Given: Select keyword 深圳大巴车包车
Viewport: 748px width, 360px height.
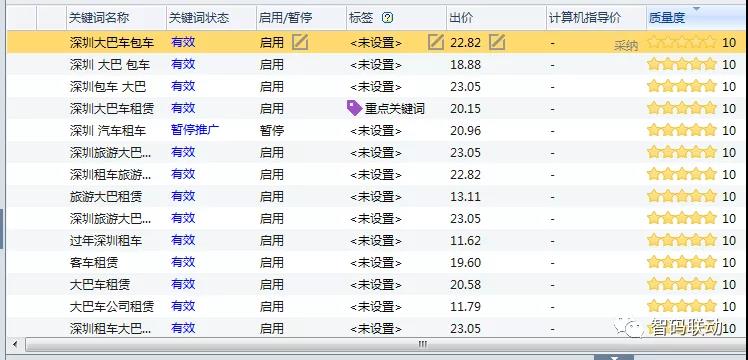Looking at the screenshot, I should point(112,42).
